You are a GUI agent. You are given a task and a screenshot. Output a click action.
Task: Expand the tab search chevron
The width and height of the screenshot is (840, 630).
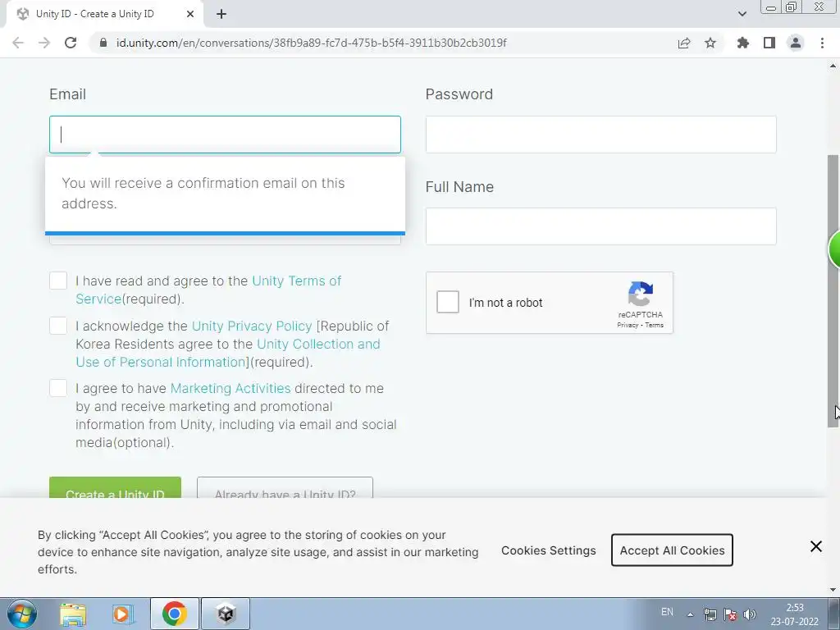[x=742, y=14]
